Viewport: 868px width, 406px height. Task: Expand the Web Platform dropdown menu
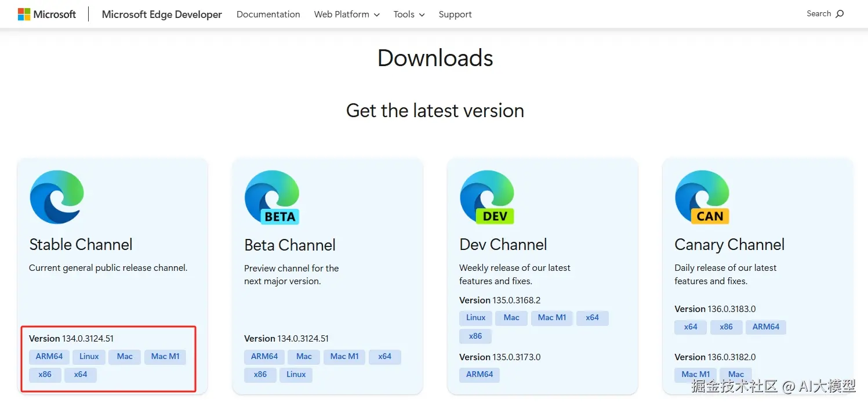click(x=347, y=14)
